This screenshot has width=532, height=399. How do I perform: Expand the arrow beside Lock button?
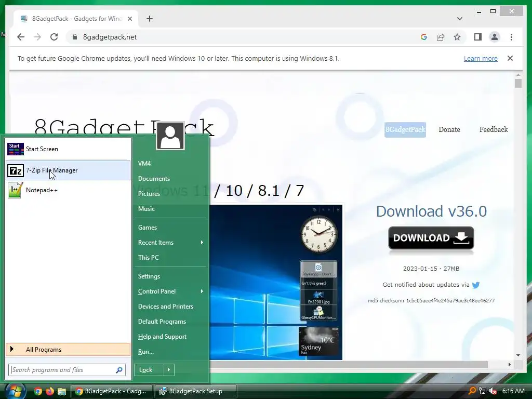(169, 370)
